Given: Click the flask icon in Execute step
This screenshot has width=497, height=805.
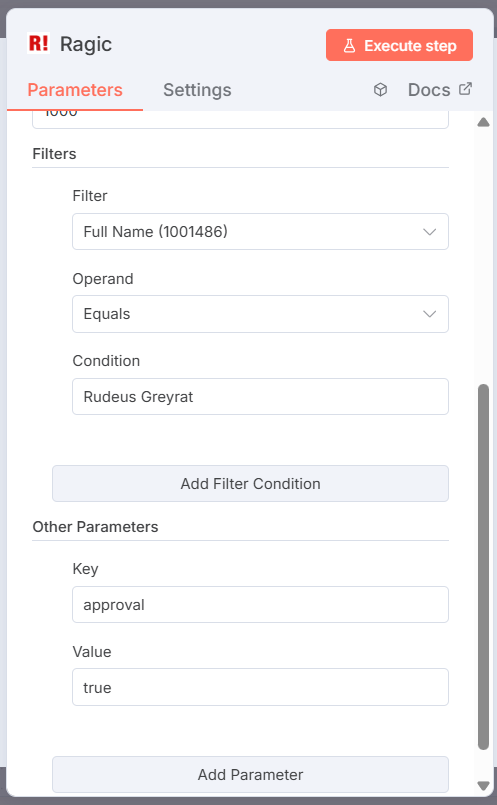Looking at the screenshot, I should click(x=349, y=46).
